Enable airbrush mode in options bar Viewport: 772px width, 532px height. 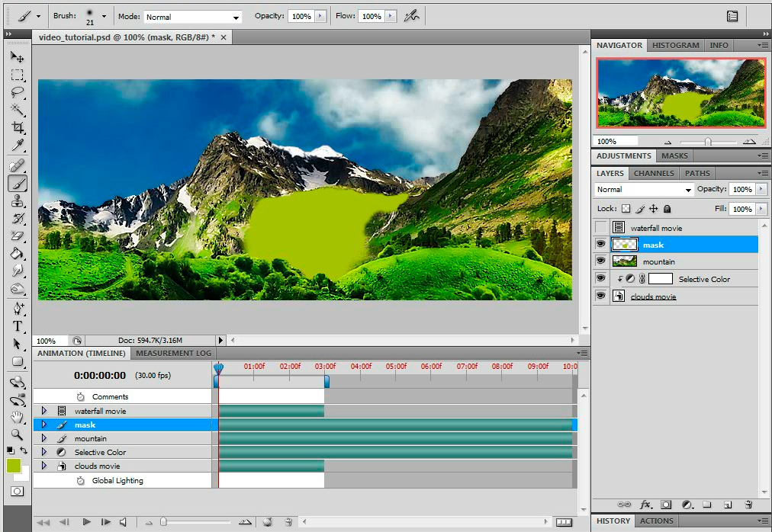[412, 16]
